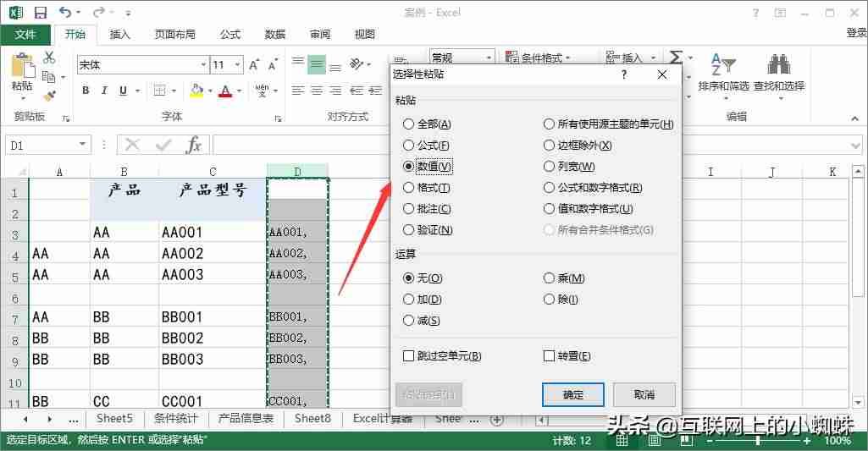Click the fill color bucket swatch
The width and height of the screenshot is (868, 451).
(196, 91)
